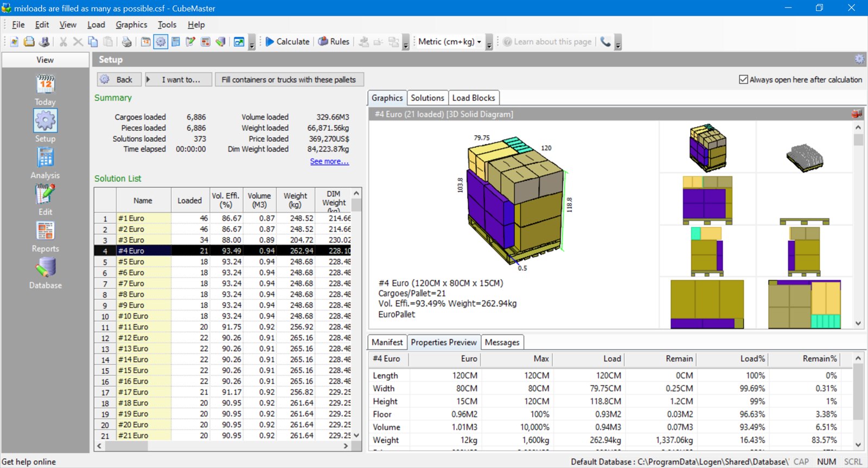This screenshot has width=868, height=468.
Task: Open the Metric (cm+kg) units dropdown
Action: point(450,42)
